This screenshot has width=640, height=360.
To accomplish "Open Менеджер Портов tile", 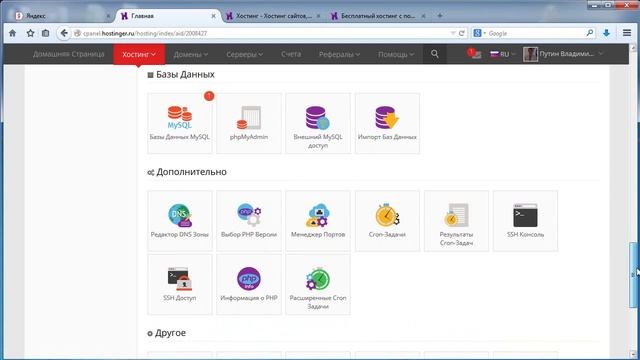I will (318, 221).
